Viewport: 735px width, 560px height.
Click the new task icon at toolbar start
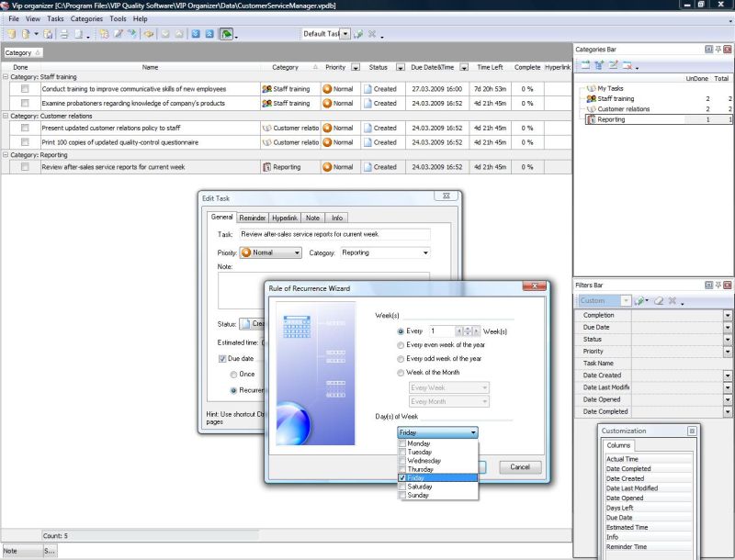(x=12, y=34)
